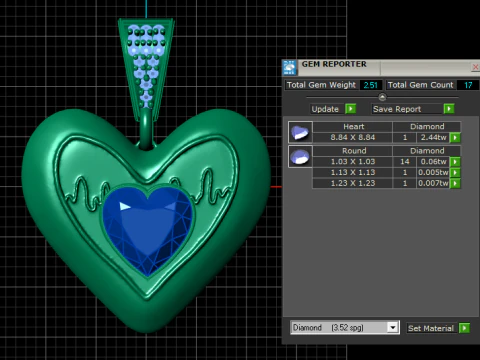
Task: Click the Diamond header in the Round row
Action: 427,151
